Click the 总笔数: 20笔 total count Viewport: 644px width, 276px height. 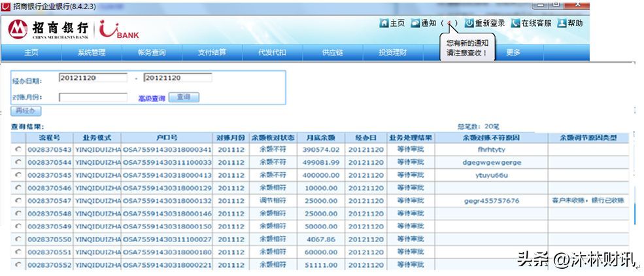pos(478,127)
